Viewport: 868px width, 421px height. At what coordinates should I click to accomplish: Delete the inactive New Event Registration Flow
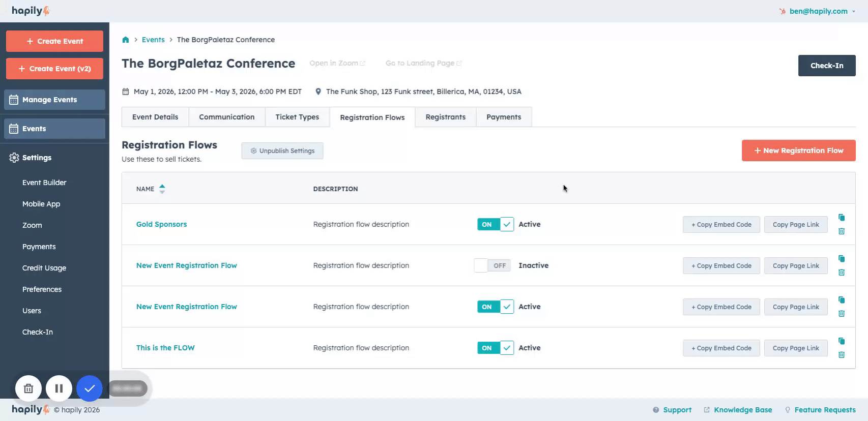click(842, 273)
